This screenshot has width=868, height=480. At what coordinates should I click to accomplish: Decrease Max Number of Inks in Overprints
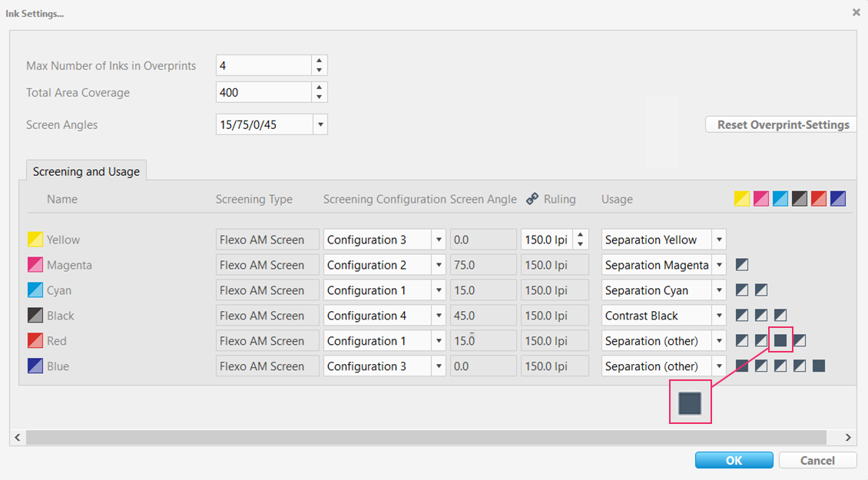320,71
